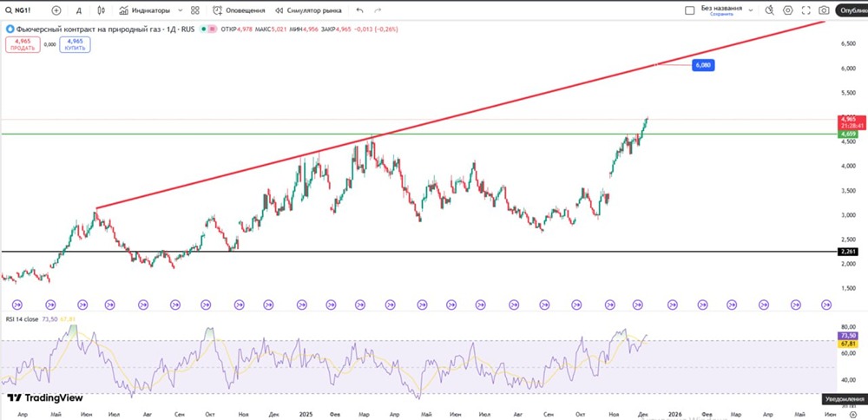Screen dimensions: 868x420
Task: Click the Сохранить save link
Action: click(721, 14)
